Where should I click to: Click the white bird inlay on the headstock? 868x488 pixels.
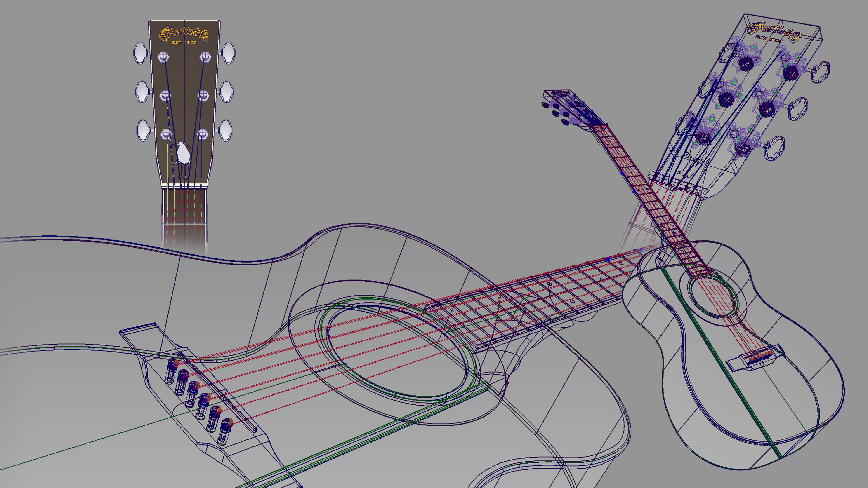pyautogui.click(x=183, y=154)
